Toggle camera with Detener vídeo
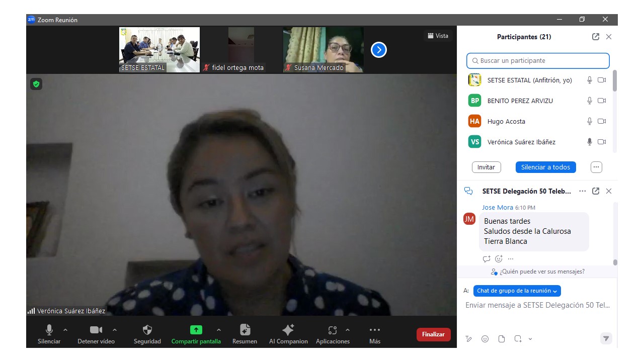The height and width of the screenshot is (362, 644). [x=96, y=330]
